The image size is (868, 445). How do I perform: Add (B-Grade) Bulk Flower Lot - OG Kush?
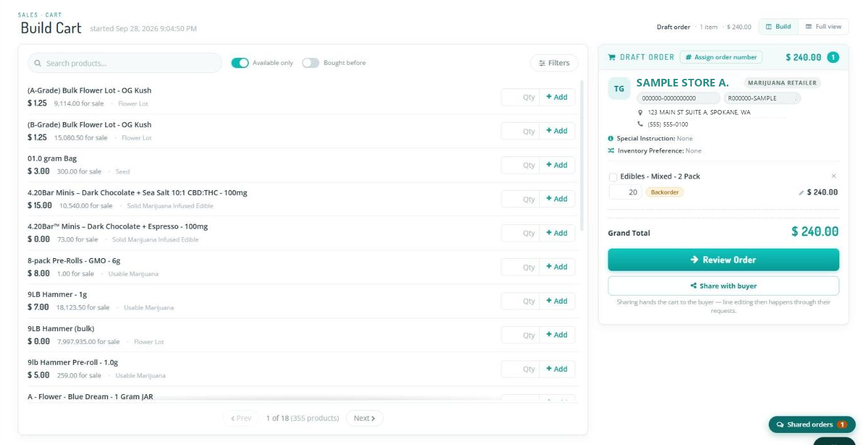[x=557, y=131]
